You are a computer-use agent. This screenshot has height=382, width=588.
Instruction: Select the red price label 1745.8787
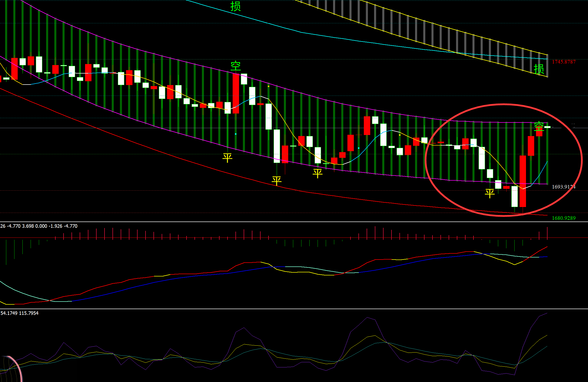point(564,62)
